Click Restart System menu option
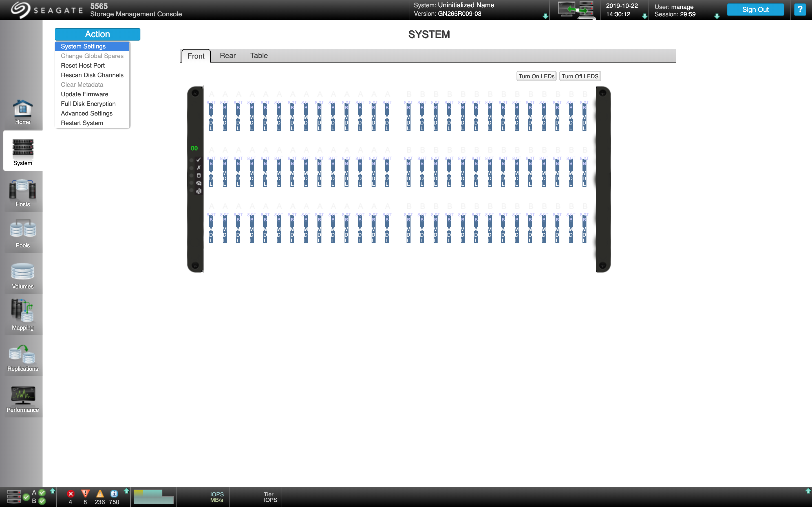Image resolution: width=812 pixels, height=507 pixels. 82,123
